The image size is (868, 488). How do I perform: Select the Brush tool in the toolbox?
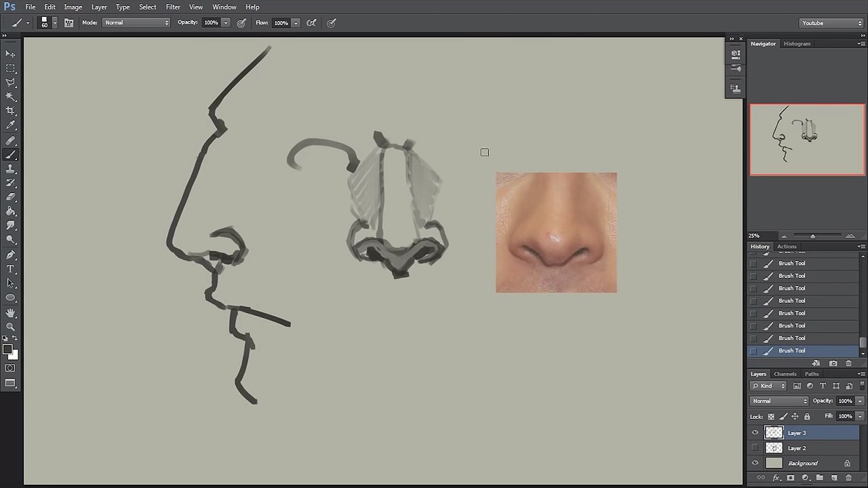pos(11,155)
